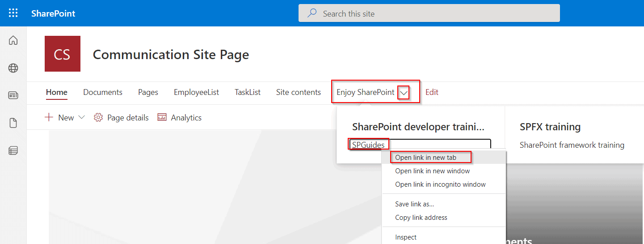
Task: Open Analytics toolbar button
Action: 179,118
